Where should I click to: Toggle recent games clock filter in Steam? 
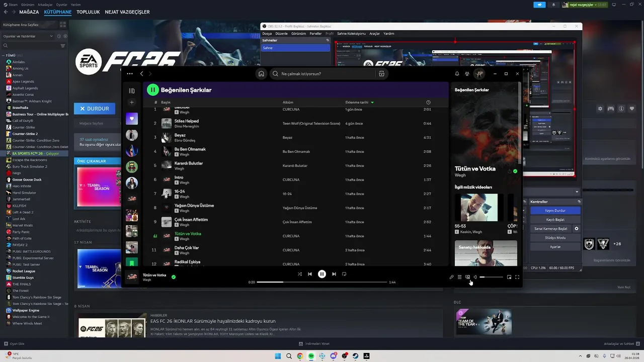pyautogui.click(x=59, y=36)
